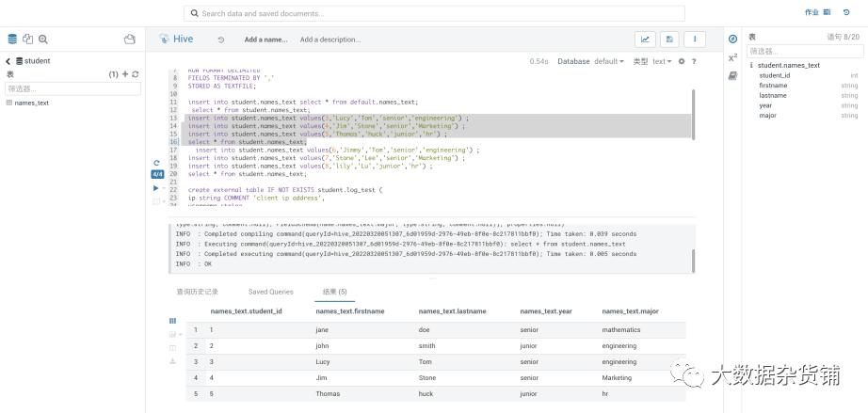The image size is (868, 413).
Task: Show grid results view icon
Action: click(172, 321)
